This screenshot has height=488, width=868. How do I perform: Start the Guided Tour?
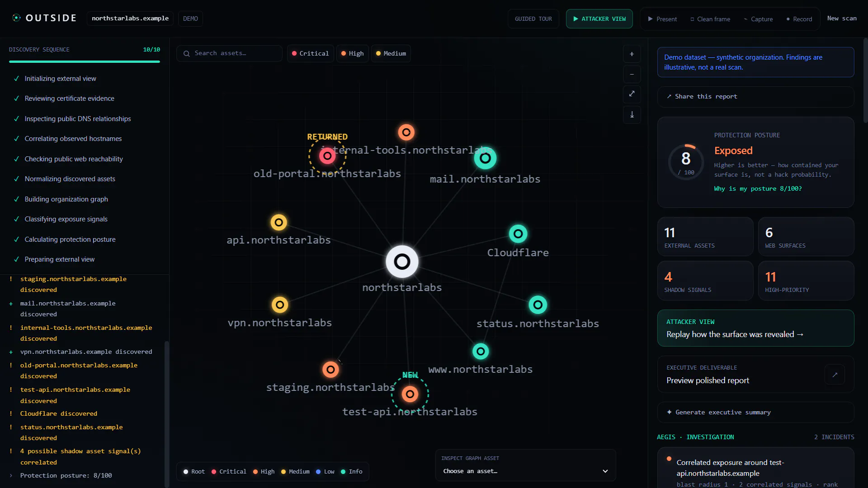coord(533,19)
